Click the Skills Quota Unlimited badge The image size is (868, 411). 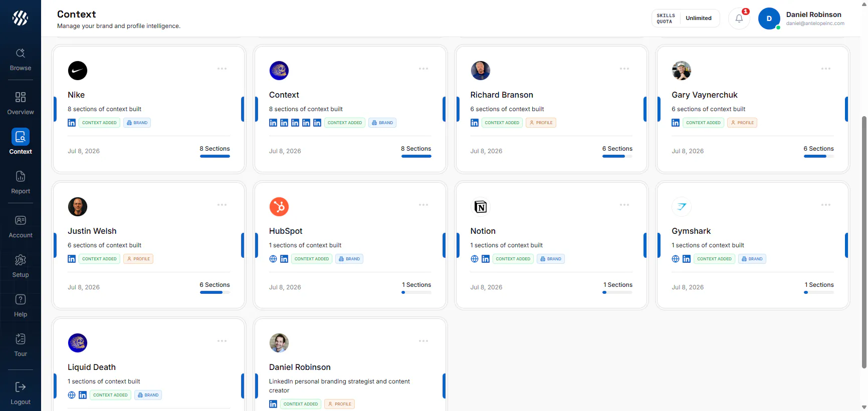(x=685, y=18)
